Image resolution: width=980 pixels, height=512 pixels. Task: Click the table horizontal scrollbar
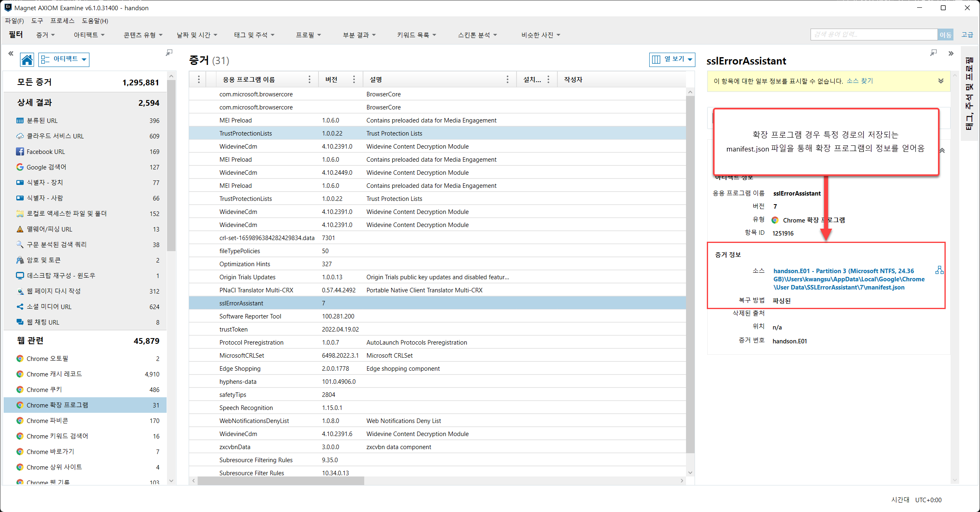[281, 481]
